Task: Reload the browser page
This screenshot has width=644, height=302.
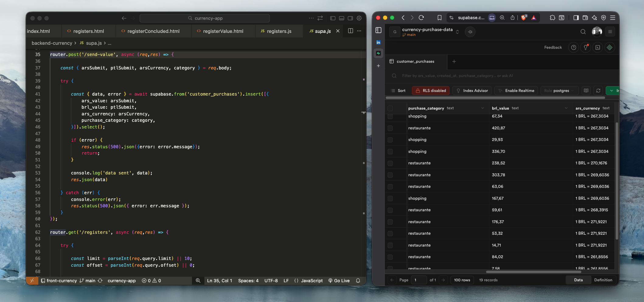Action: pos(421,18)
